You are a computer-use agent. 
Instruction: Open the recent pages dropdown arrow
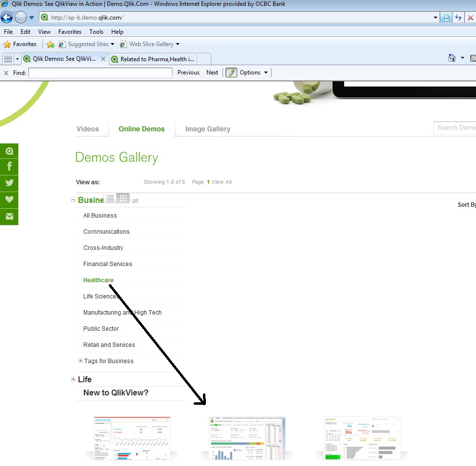(31, 18)
